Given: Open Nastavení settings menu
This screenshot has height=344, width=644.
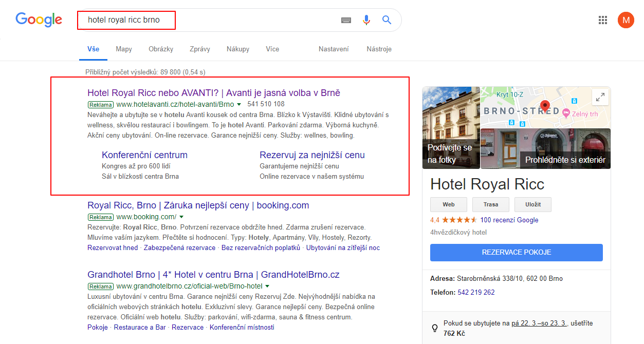Looking at the screenshot, I should click(x=334, y=49).
